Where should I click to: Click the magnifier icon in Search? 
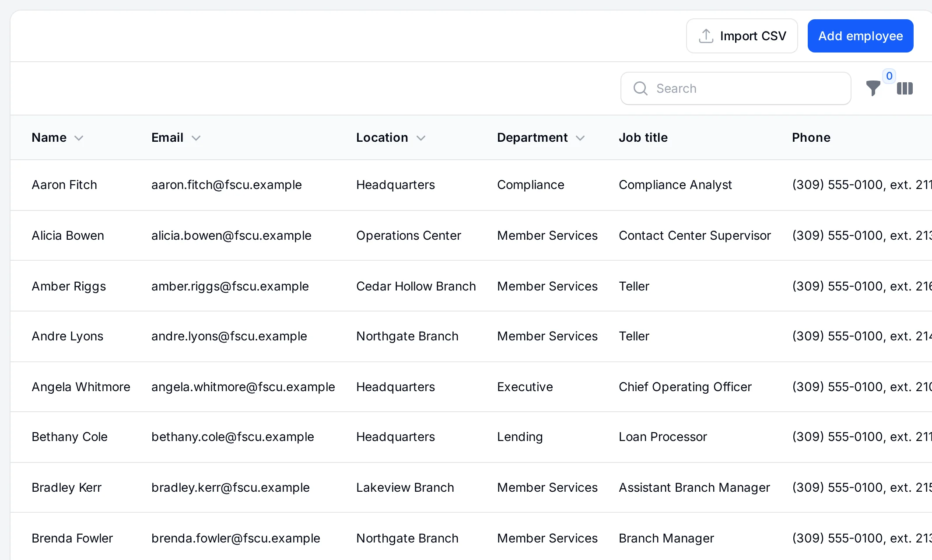tap(640, 88)
